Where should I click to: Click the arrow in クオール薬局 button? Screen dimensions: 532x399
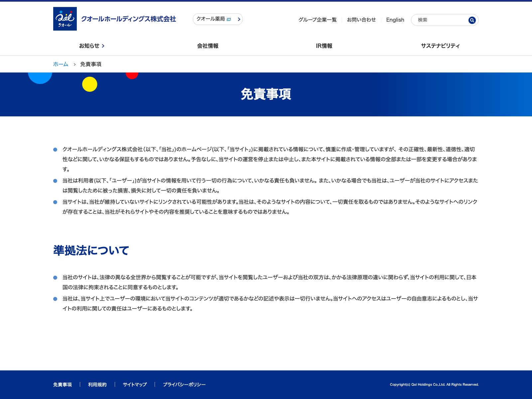pos(239,19)
